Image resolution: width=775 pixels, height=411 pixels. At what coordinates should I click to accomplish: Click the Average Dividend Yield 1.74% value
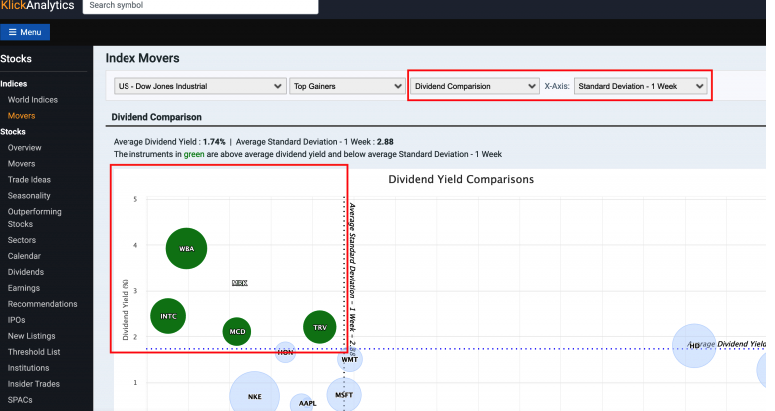tap(214, 142)
